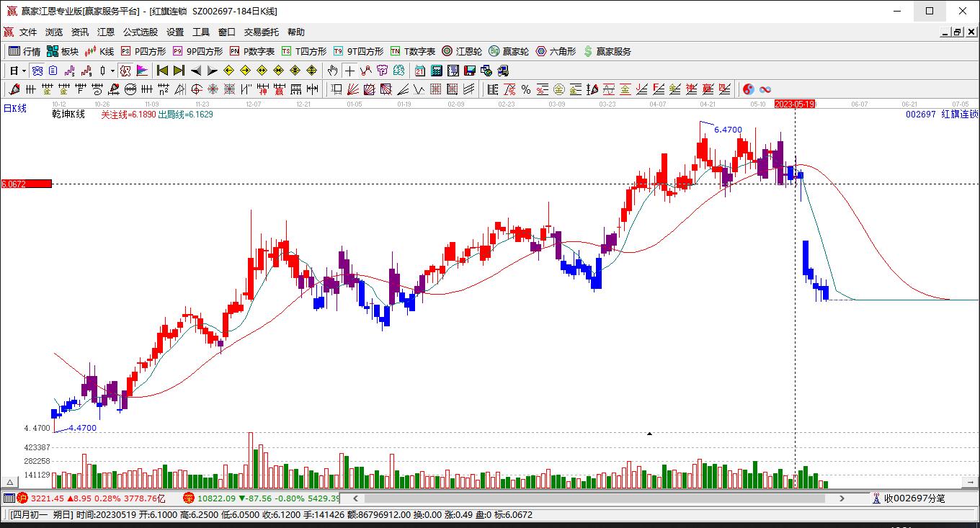Click the gold coin 金 circle icon
The width and height of the screenshot is (980, 528).
coord(559,89)
